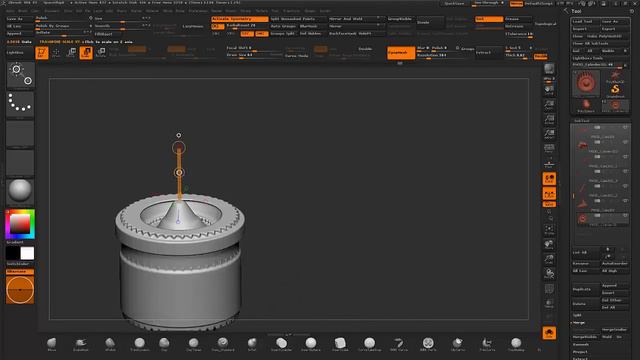Open the Brush menu in menu bar

click(x=23, y=11)
